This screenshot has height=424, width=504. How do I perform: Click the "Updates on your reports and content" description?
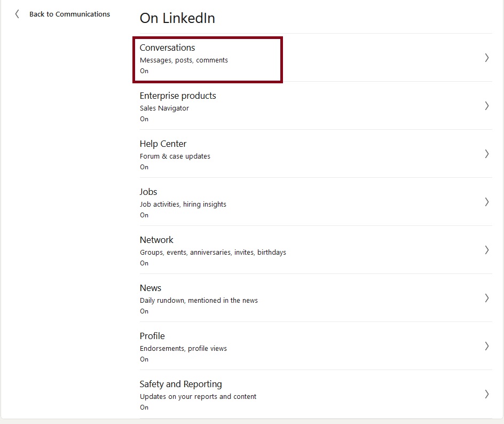(198, 397)
